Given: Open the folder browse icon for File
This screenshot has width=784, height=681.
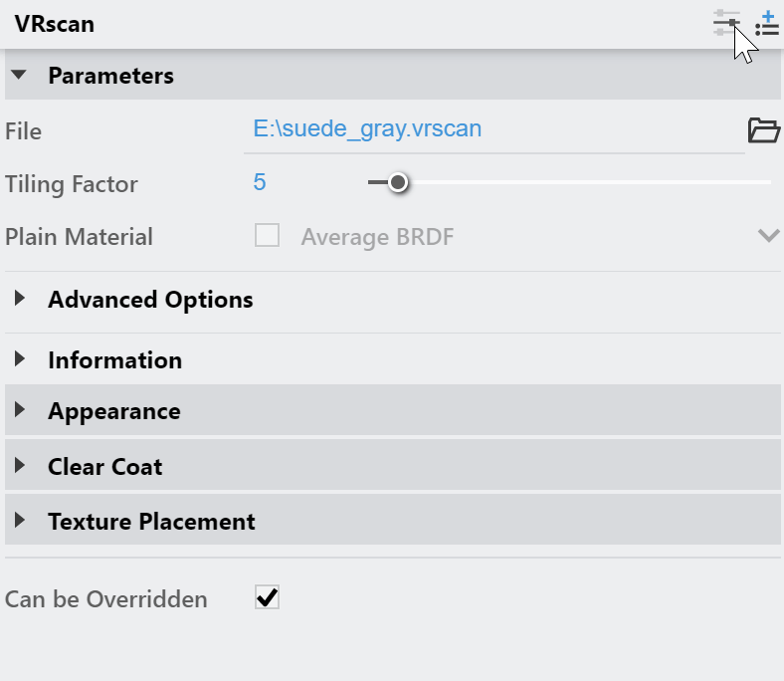Looking at the screenshot, I should (x=763, y=130).
